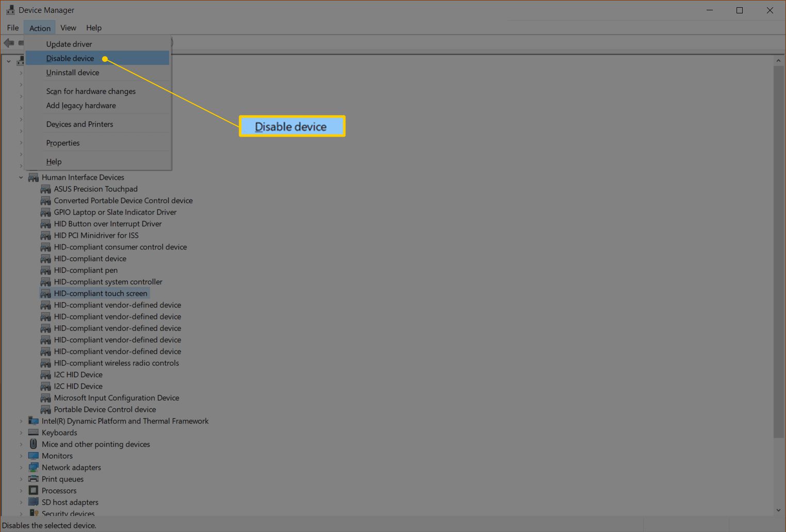The image size is (786, 532).
Task: Click HID-compliant wireless radio controls icon
Action: coord(46,363)
